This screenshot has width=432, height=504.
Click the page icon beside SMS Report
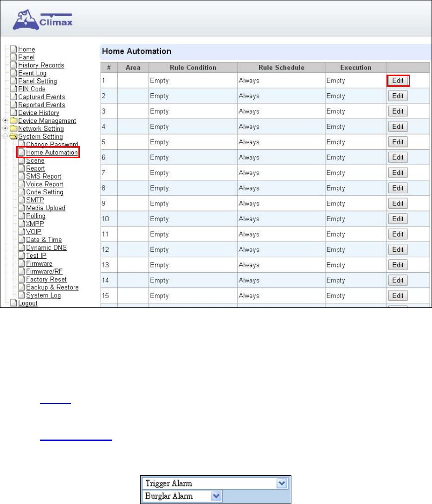pos(21,176)
